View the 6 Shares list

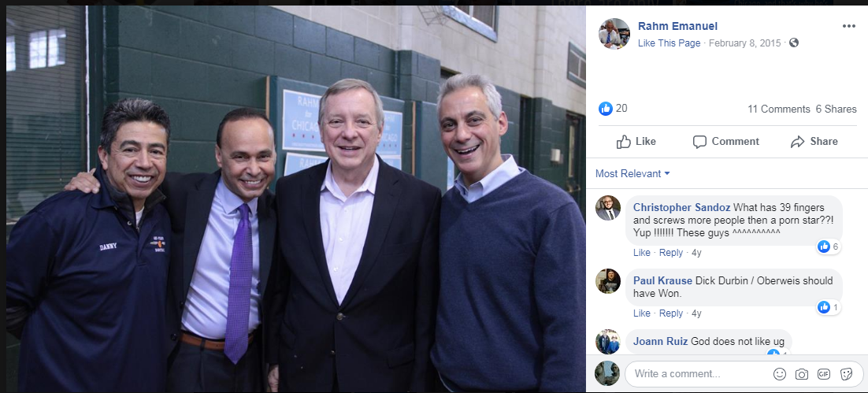click(836, 109)
